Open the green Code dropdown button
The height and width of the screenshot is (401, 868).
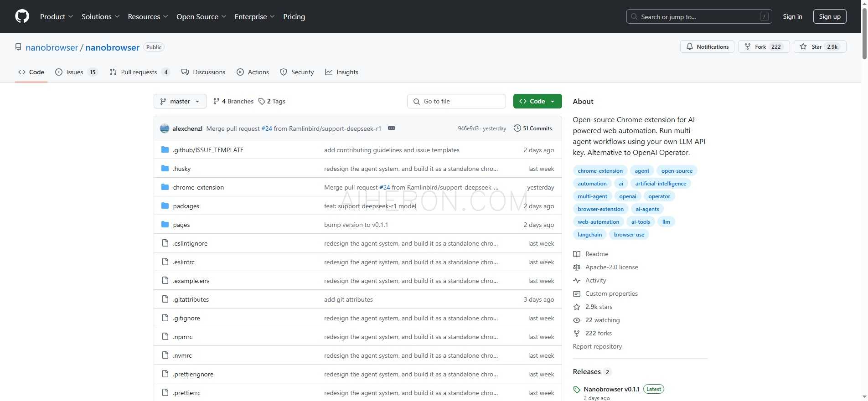tap(537, 101)
